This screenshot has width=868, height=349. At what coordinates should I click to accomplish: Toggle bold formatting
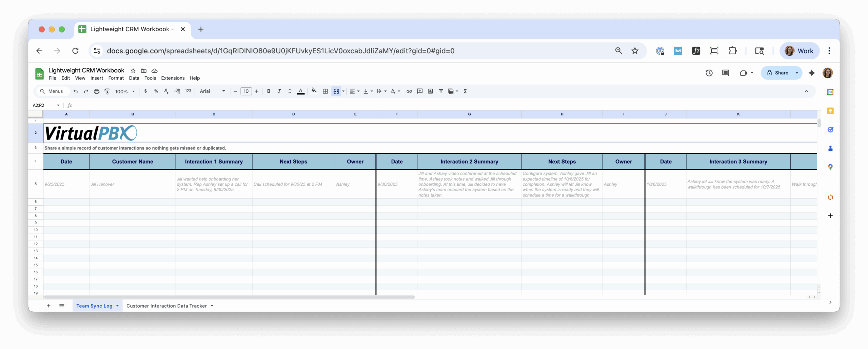click(x=269, y=91)
